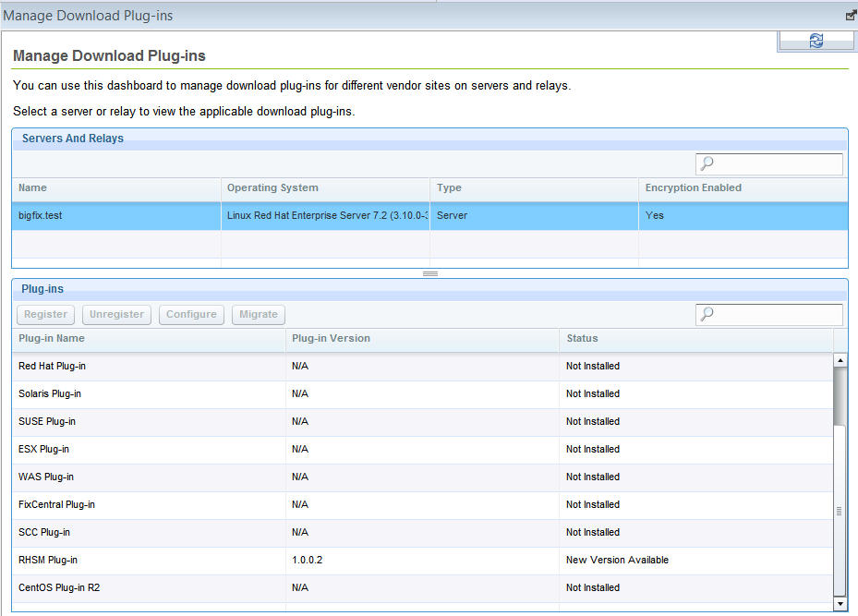Click the magnifier icon in Servers And Relays search
This screenshot has width=858, height=616.
tap(706, 163)
